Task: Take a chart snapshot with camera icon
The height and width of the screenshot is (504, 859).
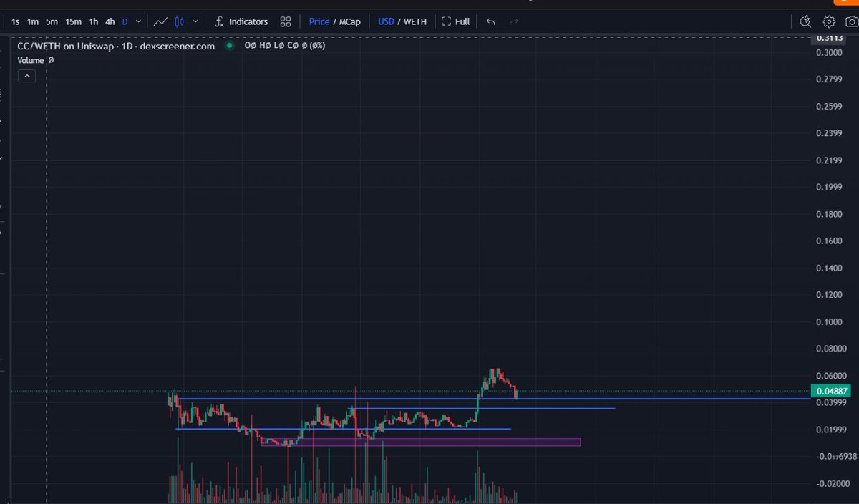Action: click(x=852, y=21)
